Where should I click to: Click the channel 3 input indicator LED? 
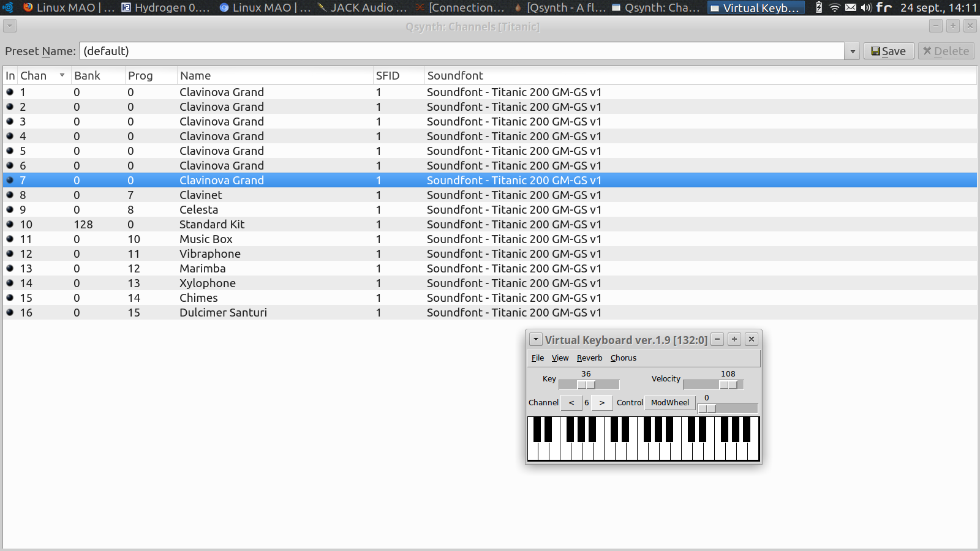coord(10,121)
